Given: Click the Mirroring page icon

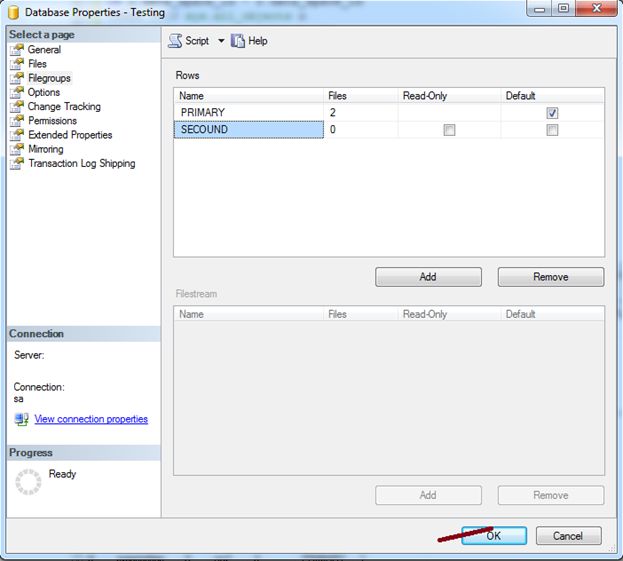Looking at the screenshot, I should pyautogui.click(x=17, y=149).
